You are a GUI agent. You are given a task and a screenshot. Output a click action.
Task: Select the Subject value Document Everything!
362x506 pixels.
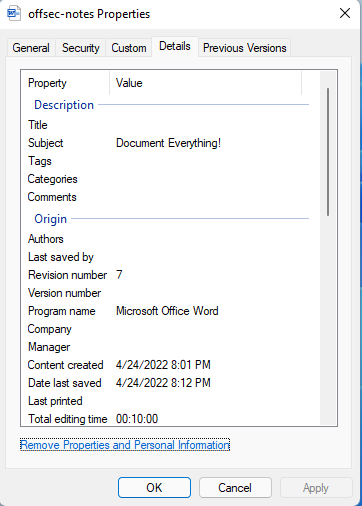(x=168, y=143)
